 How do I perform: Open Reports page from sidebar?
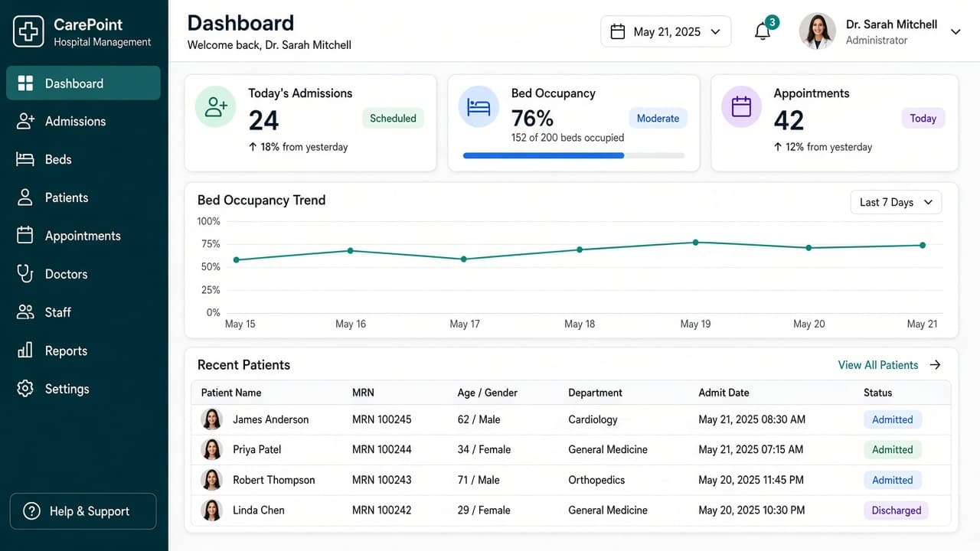(x=83, y=350)
